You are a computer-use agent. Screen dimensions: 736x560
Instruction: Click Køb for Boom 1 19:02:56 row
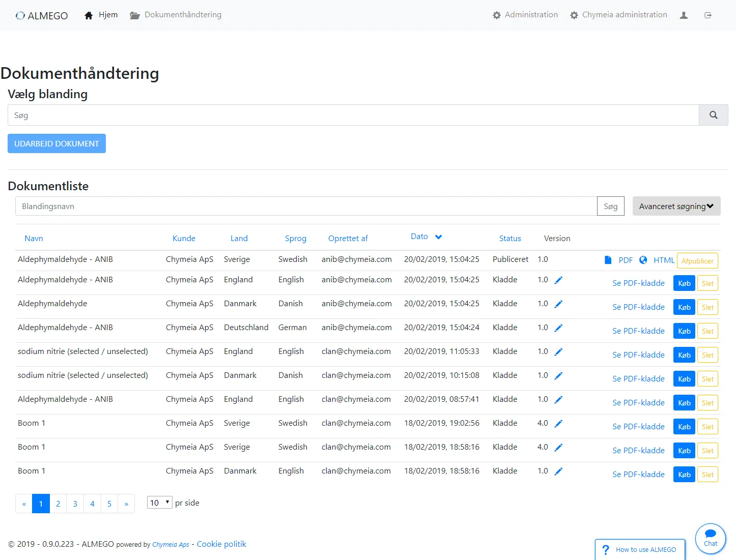[684, 427]
